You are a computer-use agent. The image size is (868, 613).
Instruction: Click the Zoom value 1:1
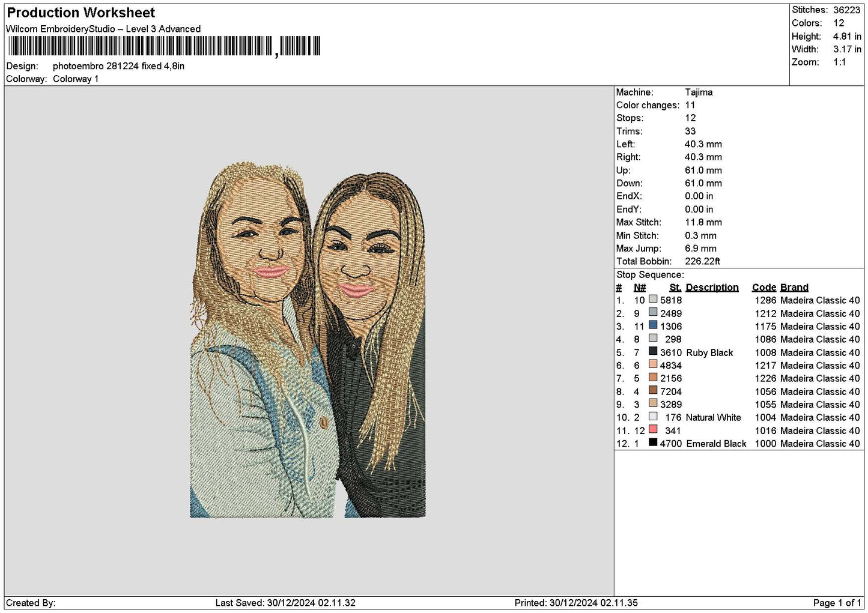[839, 62]
